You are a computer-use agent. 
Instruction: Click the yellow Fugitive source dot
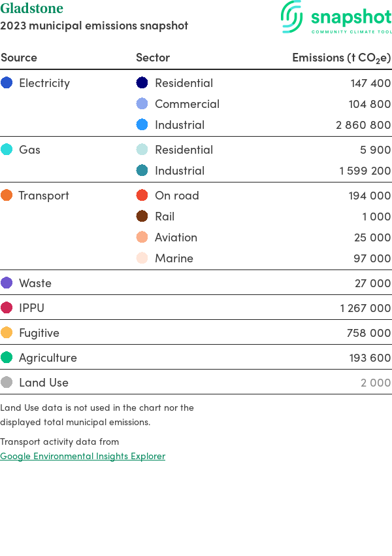coord(7,333)
